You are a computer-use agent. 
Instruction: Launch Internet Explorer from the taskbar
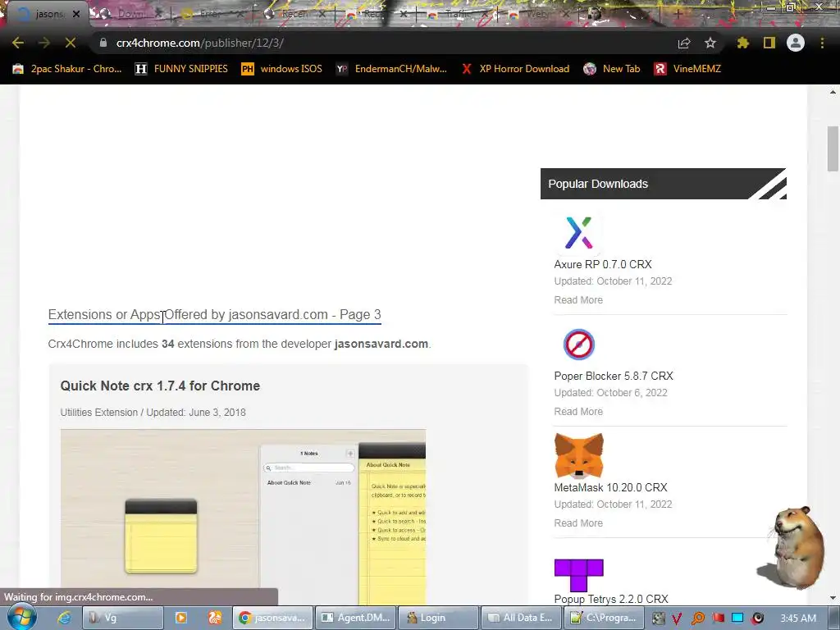(x=64, y=618)
